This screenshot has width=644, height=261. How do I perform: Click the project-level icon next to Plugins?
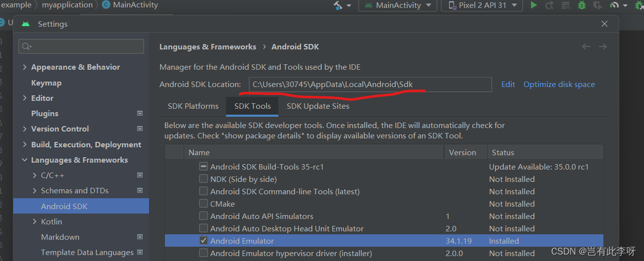(x=140, y=113)
